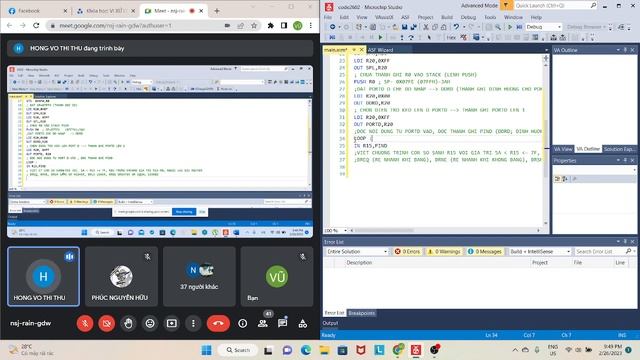Select PHÚC NGUYỄN HỮU participant tile

121,276
